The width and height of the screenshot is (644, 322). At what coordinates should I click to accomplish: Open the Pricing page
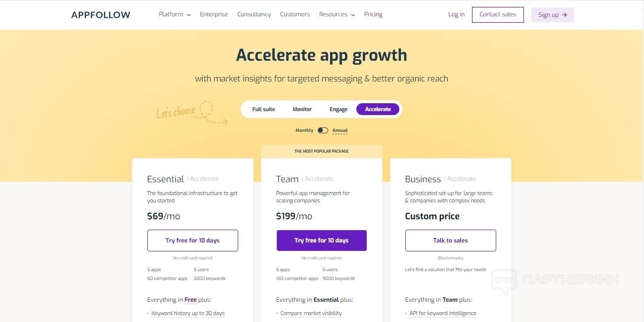pyautogui.click(x=373, y=14)
